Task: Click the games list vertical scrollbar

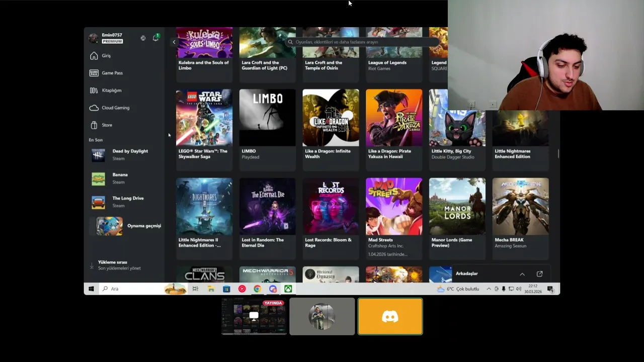Action: pos(558,153)
